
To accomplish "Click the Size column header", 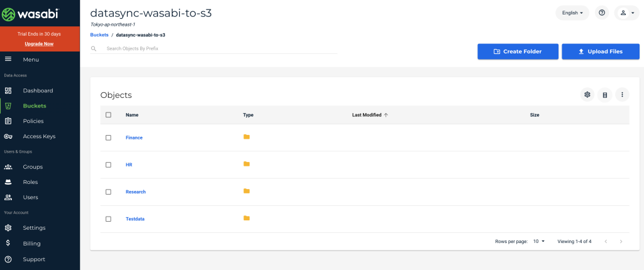I will point(535,115).
